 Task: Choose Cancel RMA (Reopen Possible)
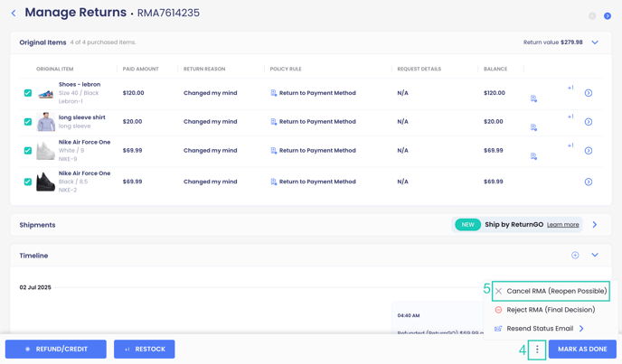(551, 291)
